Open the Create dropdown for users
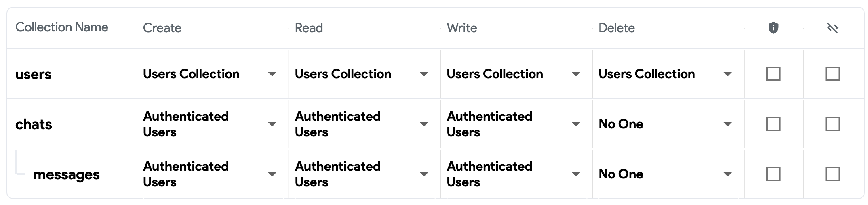The width and height of the screenshot is (868, 205). [210, 74]
